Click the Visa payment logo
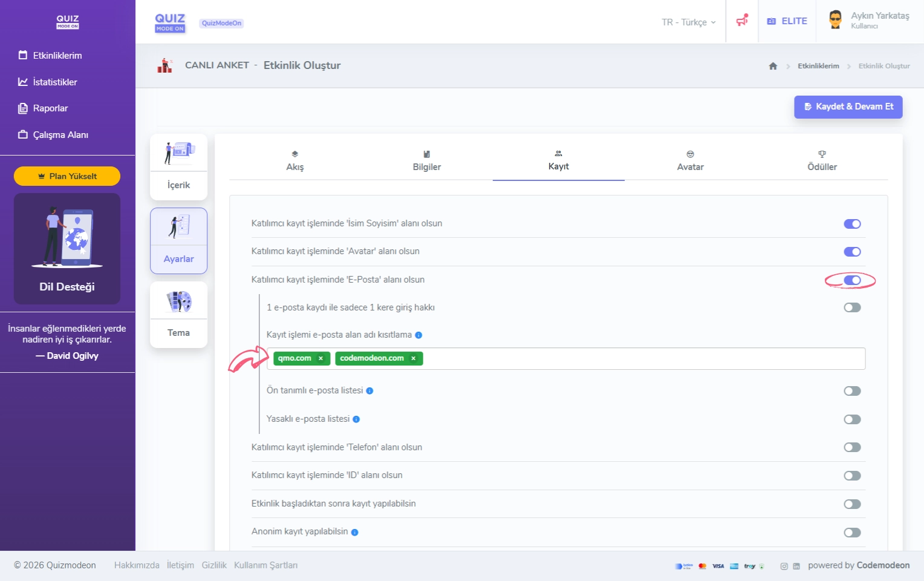924x581 pixels. point(718,566)
